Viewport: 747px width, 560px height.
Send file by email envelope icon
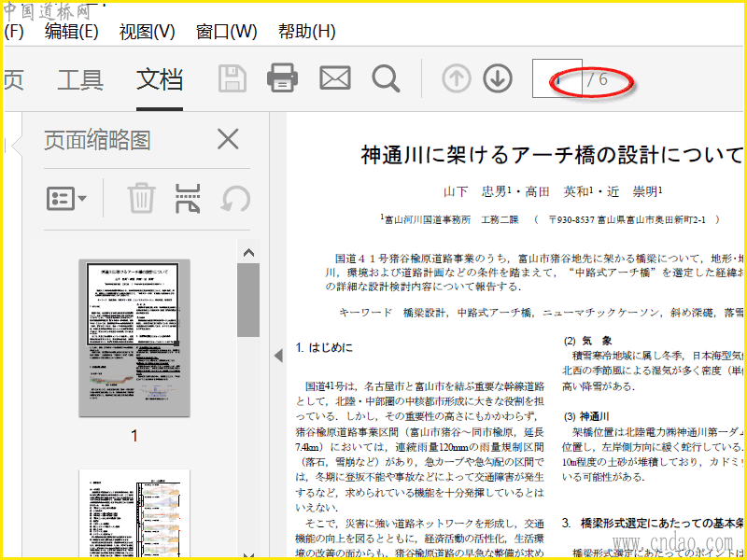pyautogui.click(x=335, y=78)
